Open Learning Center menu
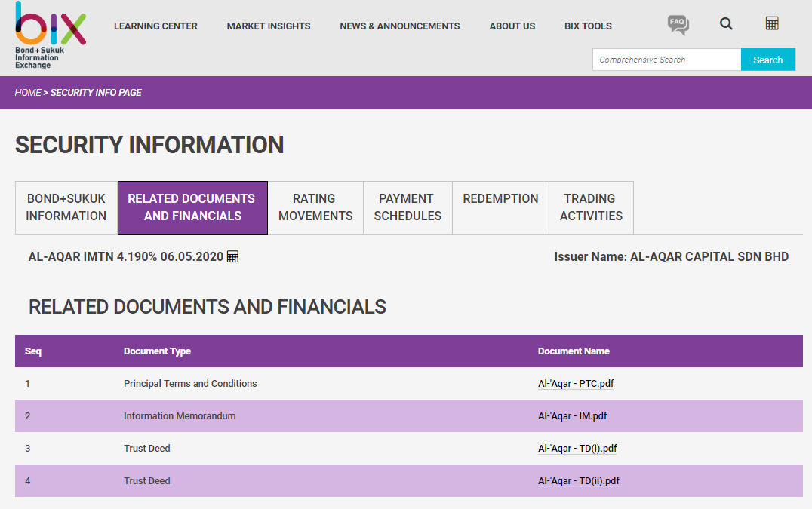 (155, 26)
